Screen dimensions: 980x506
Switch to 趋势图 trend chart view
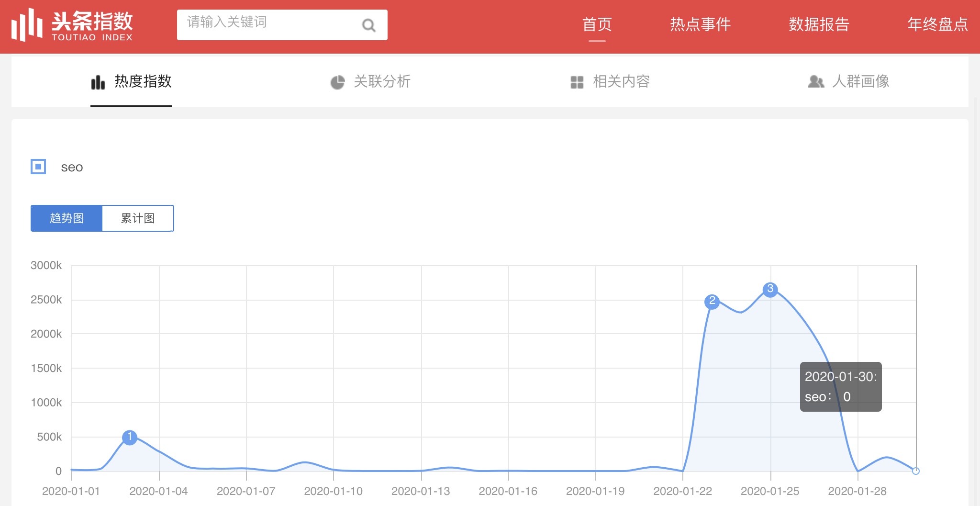click(x=67, y=218)
